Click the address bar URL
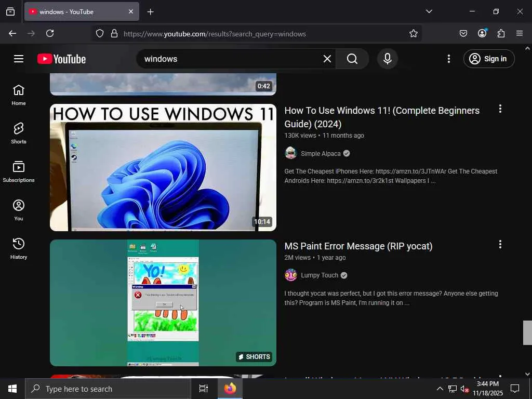The height and width of the screenshot is (399, 532). tap(215, 34)
